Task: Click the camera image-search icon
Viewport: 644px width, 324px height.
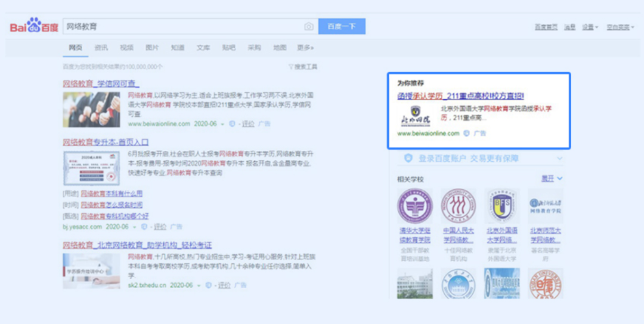Action: pyautogui.click(x=309, y=27)
